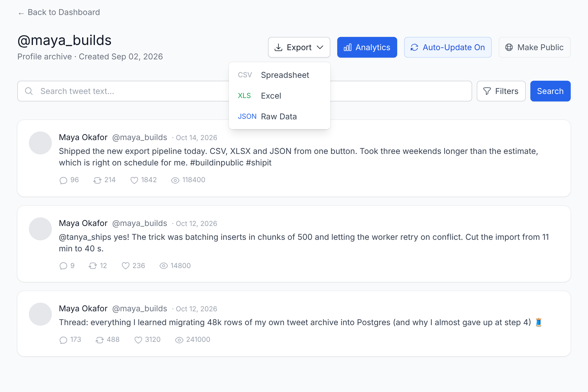Open the Export dropdown

[x=299, y=47]
